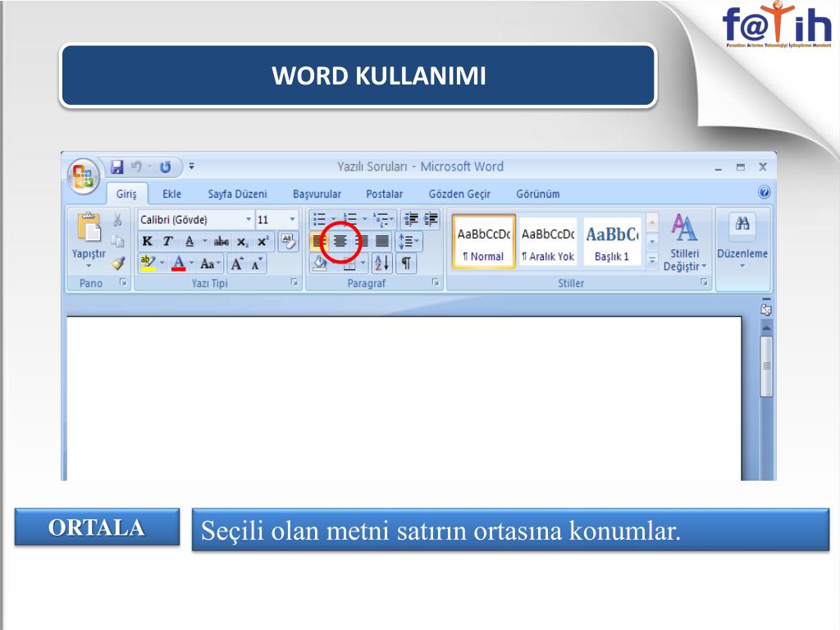The width and height of the screenshot is (840, 630).
Task: Select the Format Painter brush
Action: [x=118, y=263]
